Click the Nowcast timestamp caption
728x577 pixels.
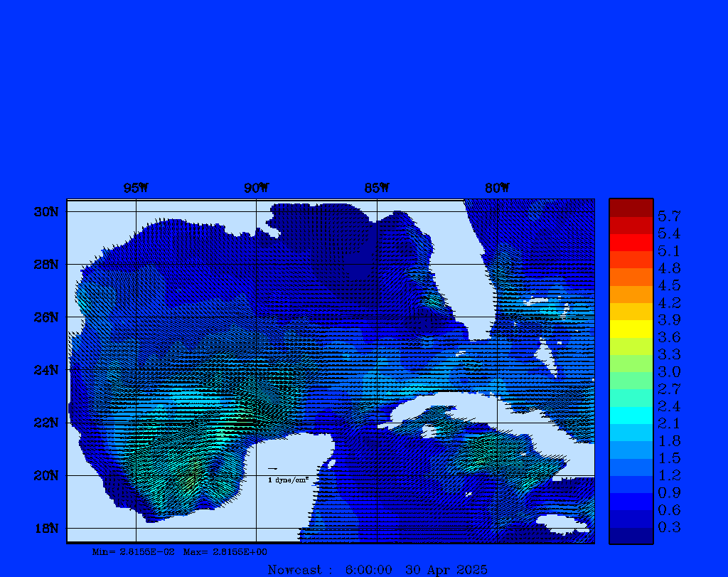pyautogui.click(x=377, y=569)
